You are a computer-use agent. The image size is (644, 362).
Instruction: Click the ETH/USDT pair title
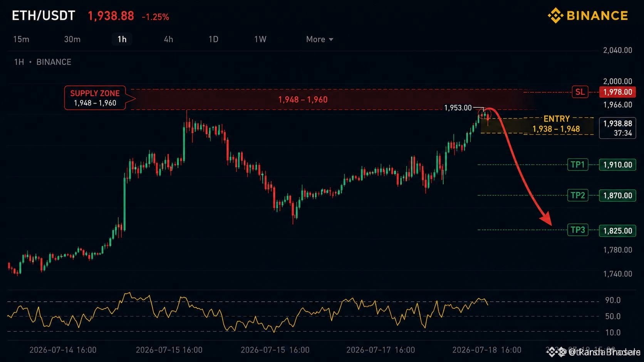point(44,16)
